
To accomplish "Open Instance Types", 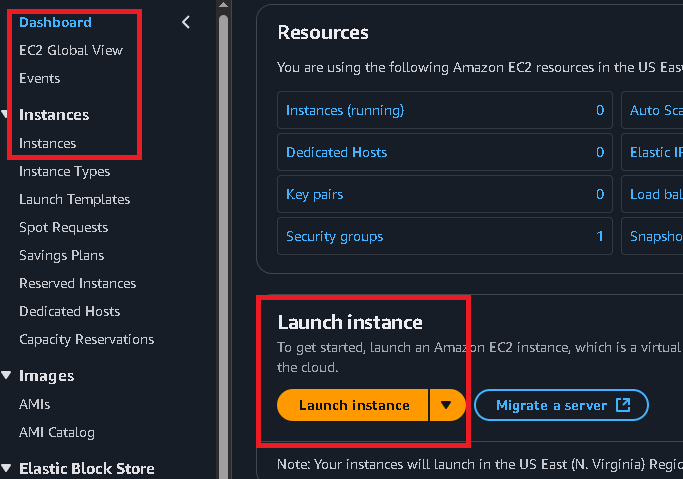I will (64, 172).
